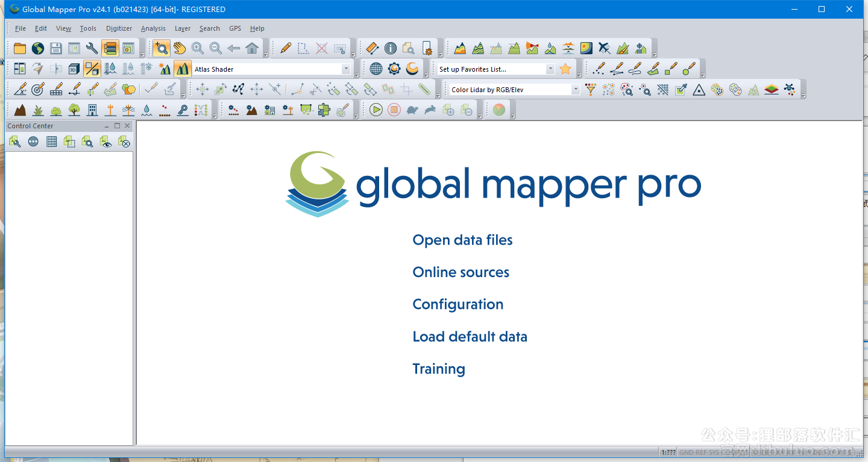This screenshot has height=462, width=868.
Task: Toggle the active Zoom tool button
Action: (x=161, y=49)
